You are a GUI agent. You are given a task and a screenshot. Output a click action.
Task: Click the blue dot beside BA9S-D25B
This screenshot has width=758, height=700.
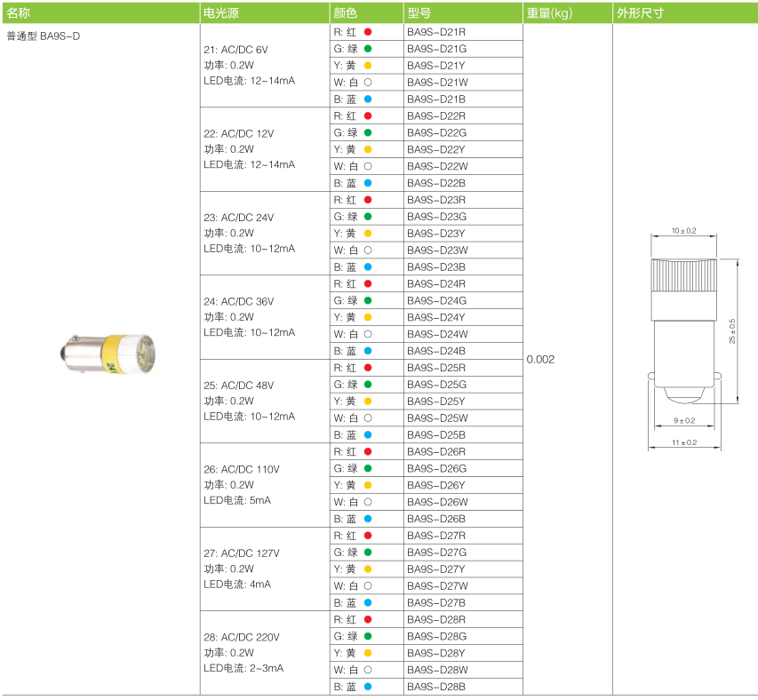(367, 434)
